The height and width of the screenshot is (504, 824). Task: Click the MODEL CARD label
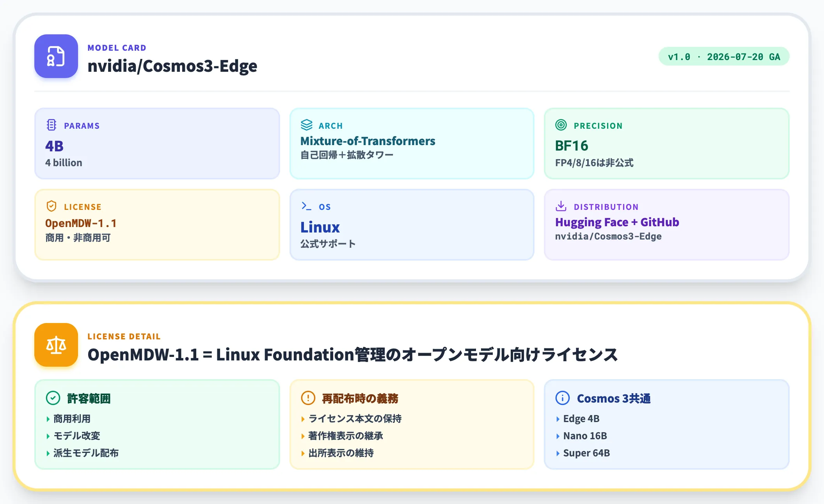coord(117,48)
